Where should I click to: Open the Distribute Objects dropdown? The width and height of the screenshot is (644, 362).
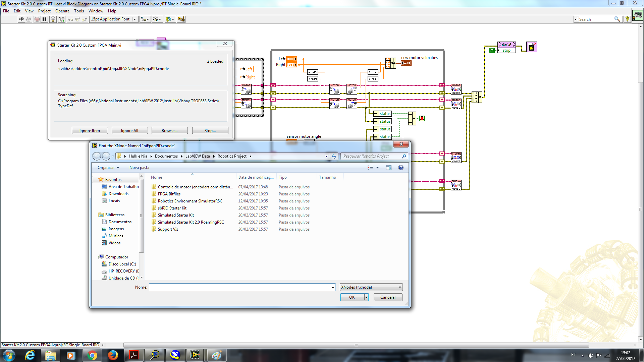pos(157,19)
